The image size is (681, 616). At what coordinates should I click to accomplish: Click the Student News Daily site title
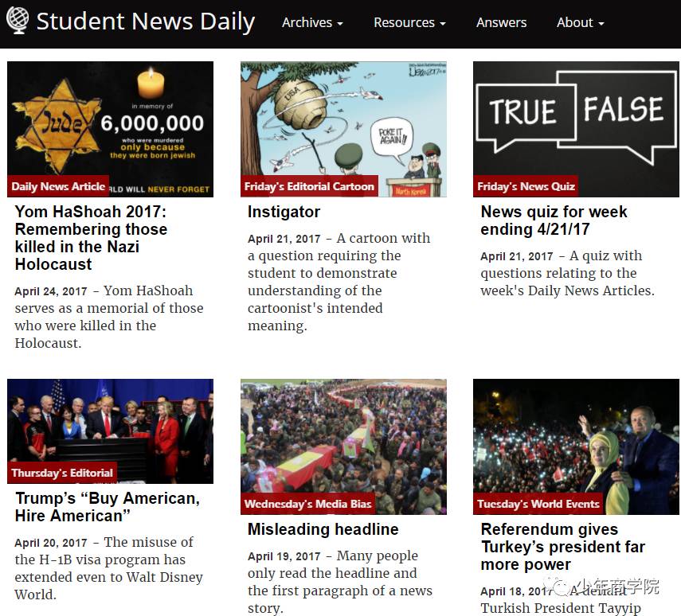(146, 21)
